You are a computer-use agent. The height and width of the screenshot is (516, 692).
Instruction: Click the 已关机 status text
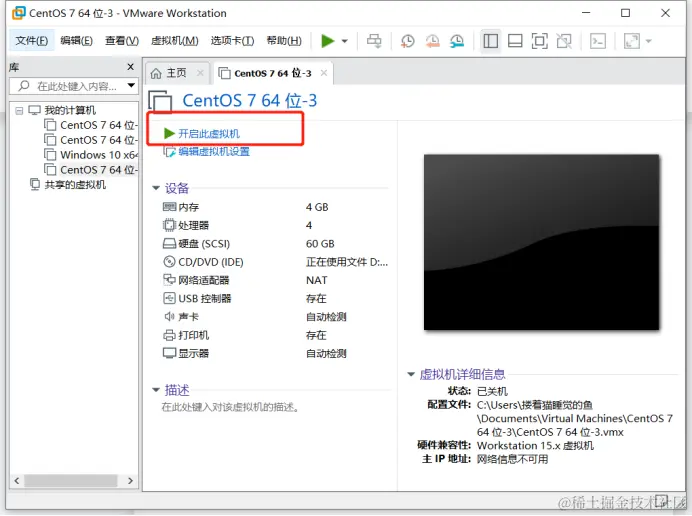pos(492,391)
